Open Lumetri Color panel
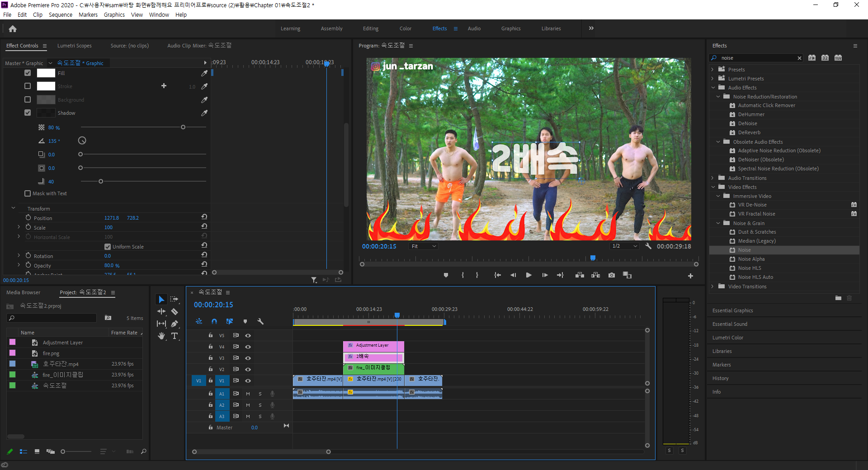Viewport: 868px width, 470px height. click(x=728, y=338)
